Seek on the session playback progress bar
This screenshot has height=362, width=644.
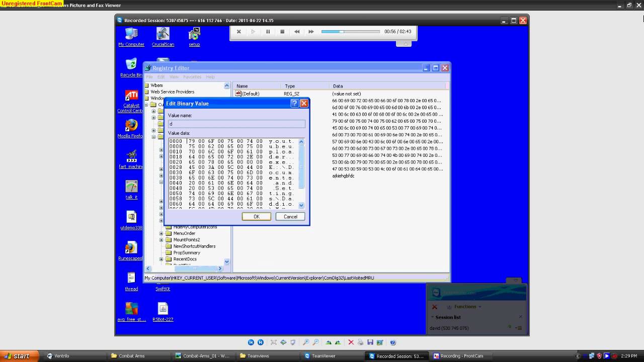[350, 32]
